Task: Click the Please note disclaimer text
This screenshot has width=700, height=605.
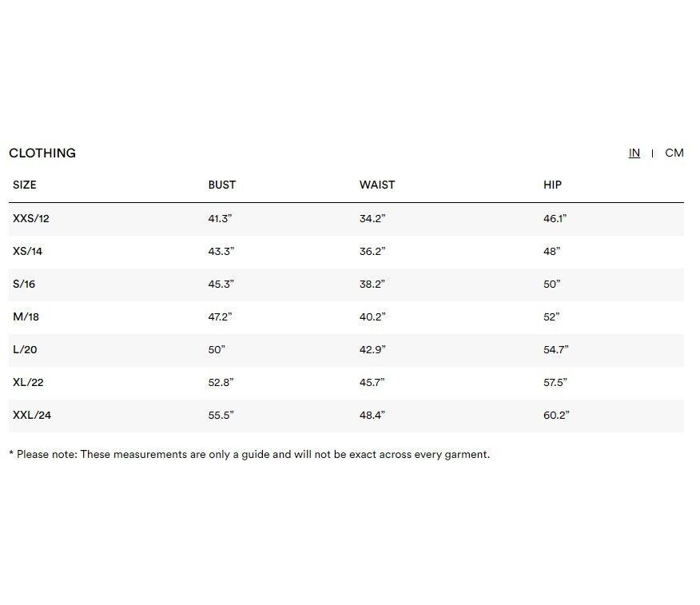Action: pyautogui.click(x=249, y=454)
